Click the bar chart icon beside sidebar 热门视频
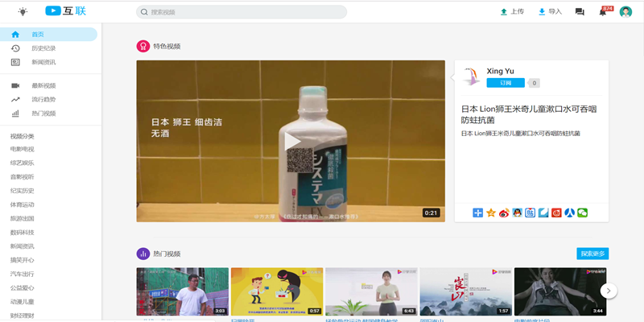Screen dimensions: 644x322 (15, 114)
